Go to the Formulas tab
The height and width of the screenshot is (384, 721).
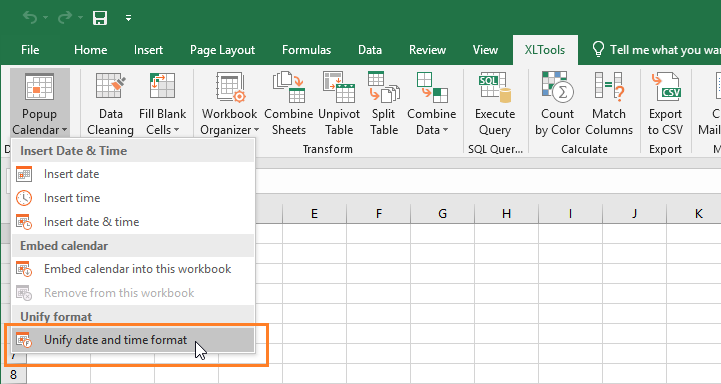(306, 50)
